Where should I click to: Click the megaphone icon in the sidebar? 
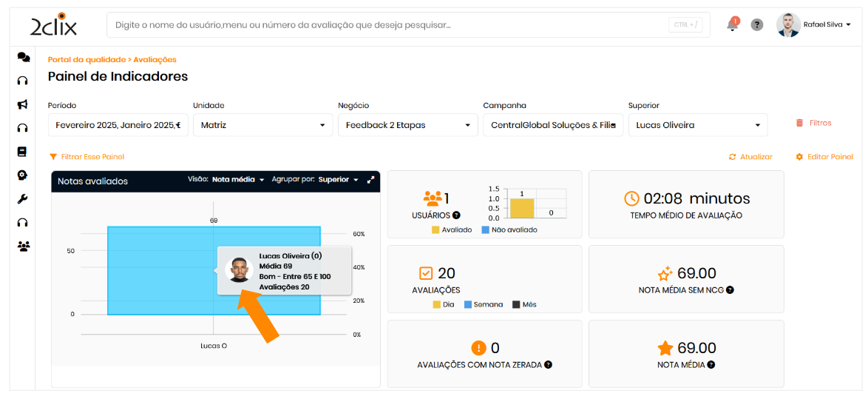[23, 104]
